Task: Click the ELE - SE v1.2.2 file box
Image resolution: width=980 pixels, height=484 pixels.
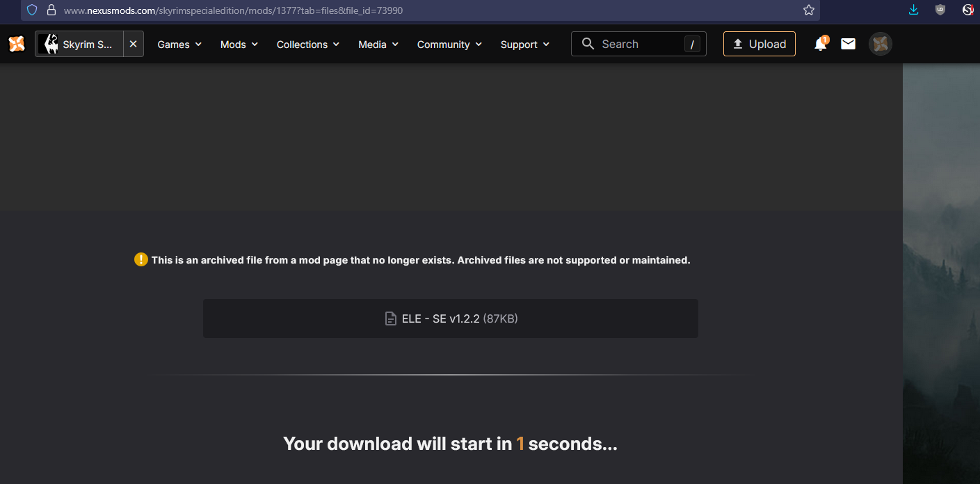Action: (451, 318)
